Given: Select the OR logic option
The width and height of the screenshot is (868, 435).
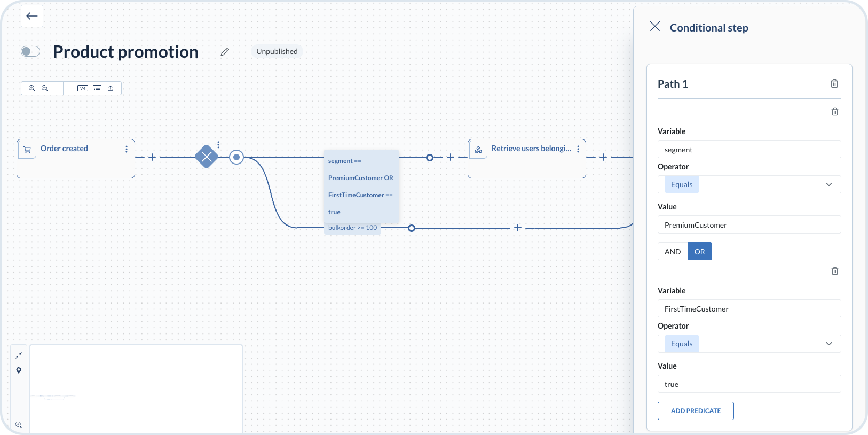Looking at the screenshot, I should 699,252.
